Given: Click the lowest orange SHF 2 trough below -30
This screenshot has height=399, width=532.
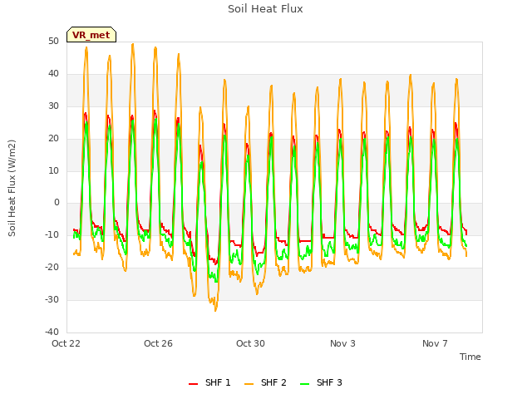Looking at the screenshot, I should point(215,310).
